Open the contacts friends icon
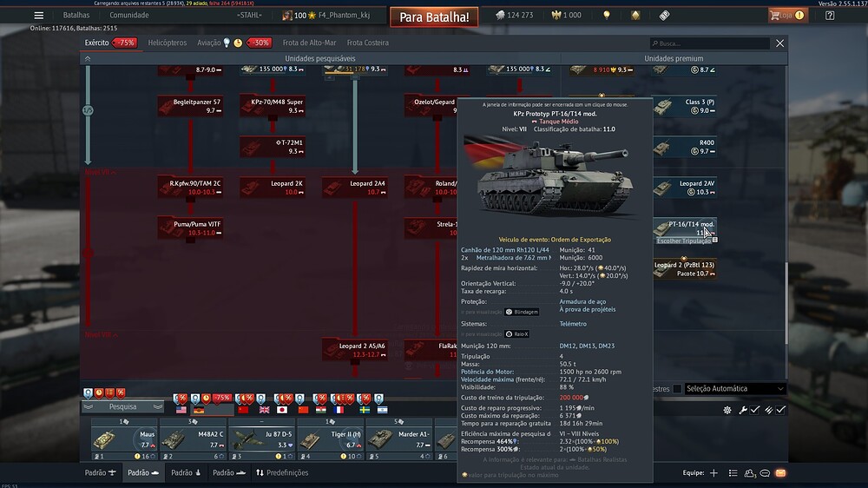 click(x=750, y=473)
